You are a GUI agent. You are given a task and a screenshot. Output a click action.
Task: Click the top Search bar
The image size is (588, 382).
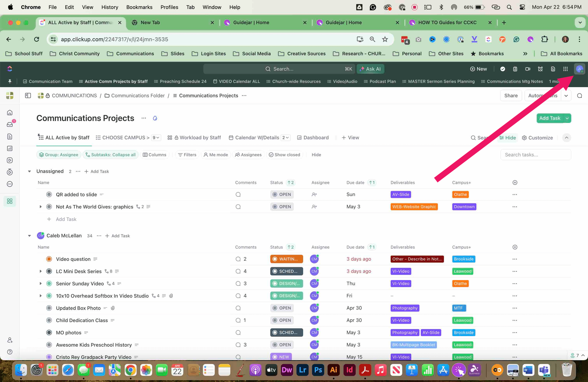click(x=279, y=69)
